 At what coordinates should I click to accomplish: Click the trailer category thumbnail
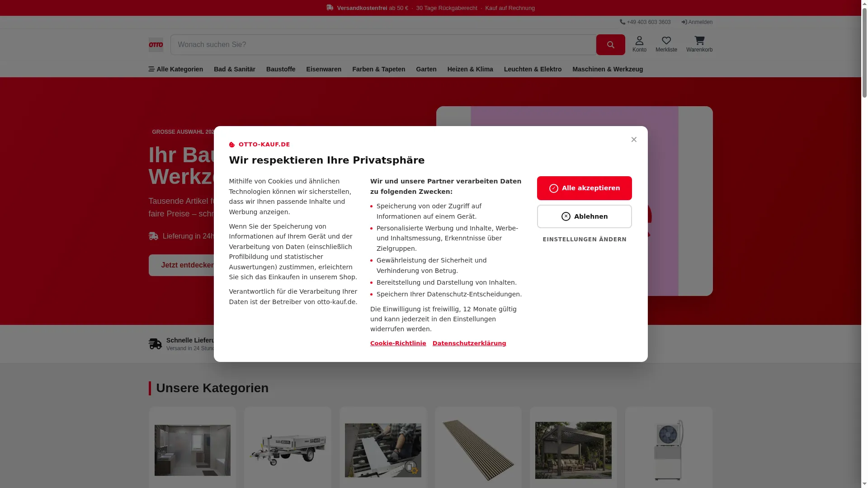point(288,450)
